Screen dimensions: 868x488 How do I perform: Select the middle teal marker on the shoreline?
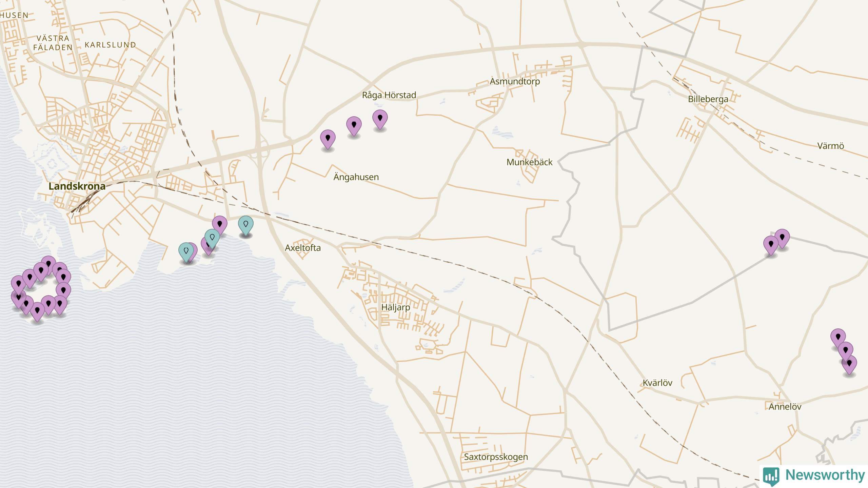(212, 239)
